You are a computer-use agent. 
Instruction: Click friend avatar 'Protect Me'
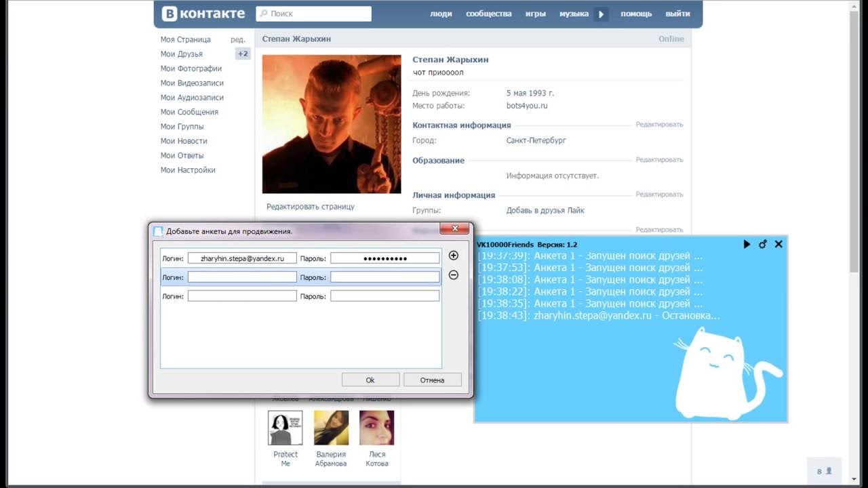[285, 428]
